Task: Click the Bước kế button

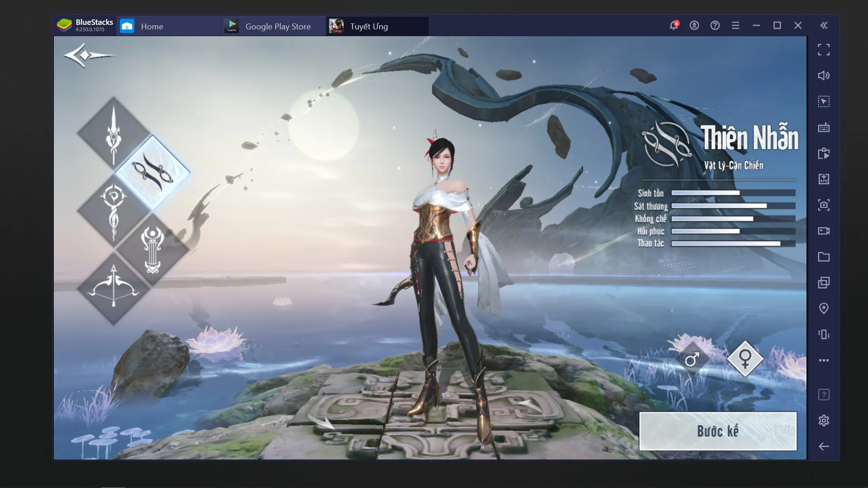Action: click(x=718, y=431)
